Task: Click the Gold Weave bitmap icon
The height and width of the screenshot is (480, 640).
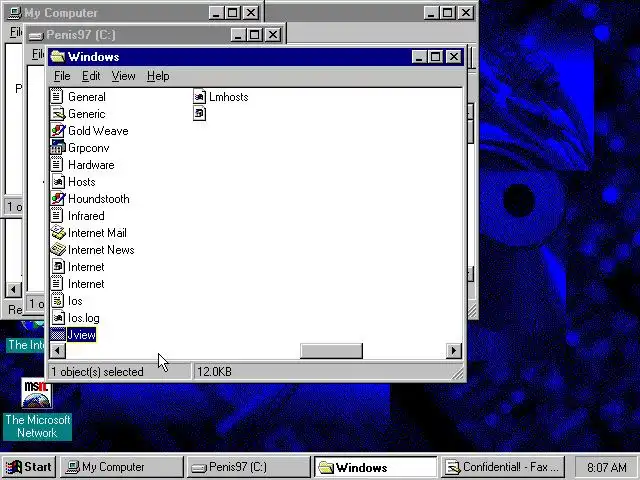Action: tap(57, 131)
